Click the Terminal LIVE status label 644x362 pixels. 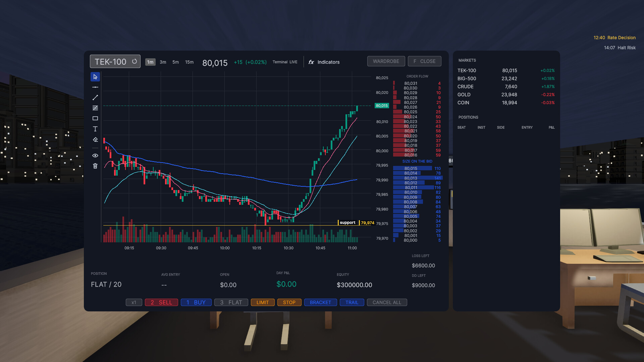pyautogui.click(x=285, y=62)
